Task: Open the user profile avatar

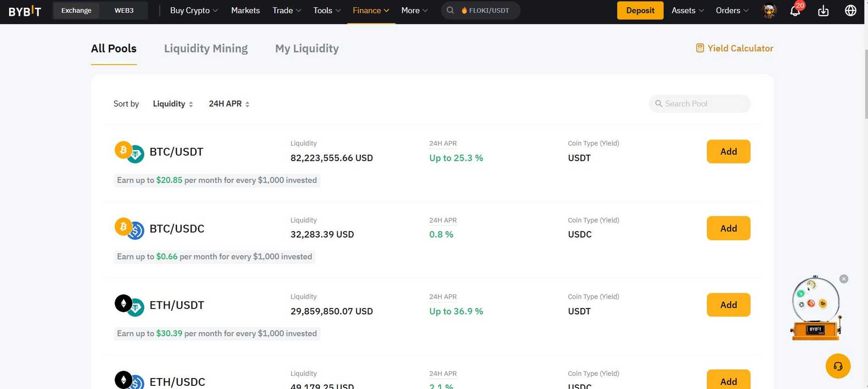Action: click(769, 10)
